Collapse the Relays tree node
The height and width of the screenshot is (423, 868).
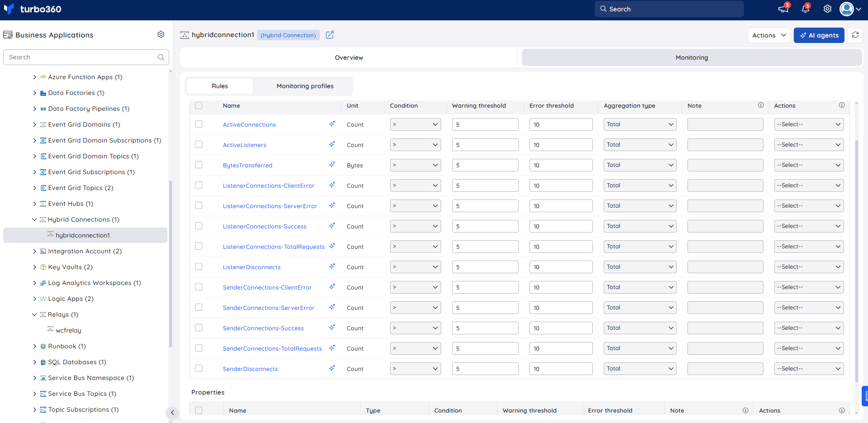point(34,315)
